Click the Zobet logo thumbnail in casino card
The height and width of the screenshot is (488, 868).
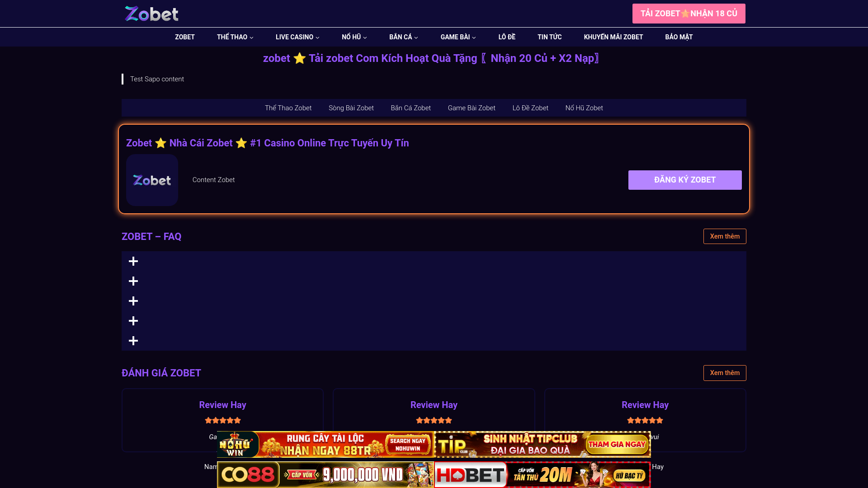(x=152, y=180)
